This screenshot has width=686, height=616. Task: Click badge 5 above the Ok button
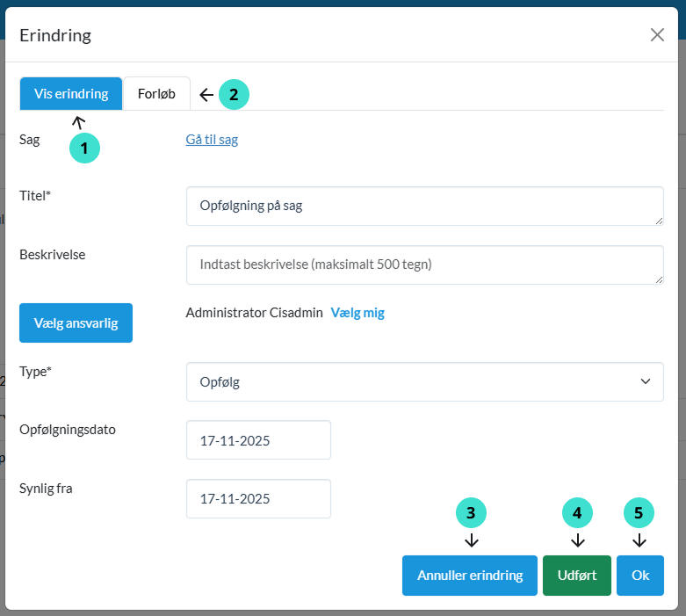(639, 513)
